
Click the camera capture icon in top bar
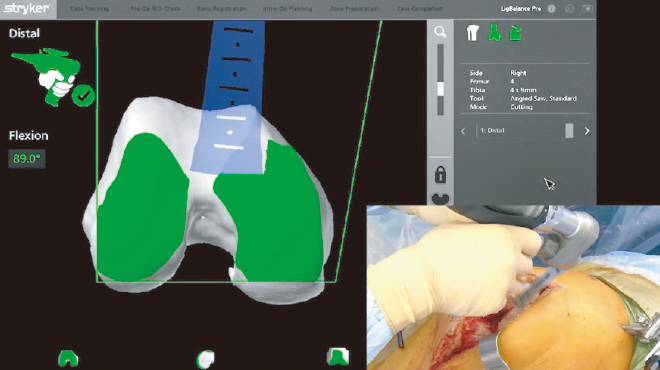587,9
